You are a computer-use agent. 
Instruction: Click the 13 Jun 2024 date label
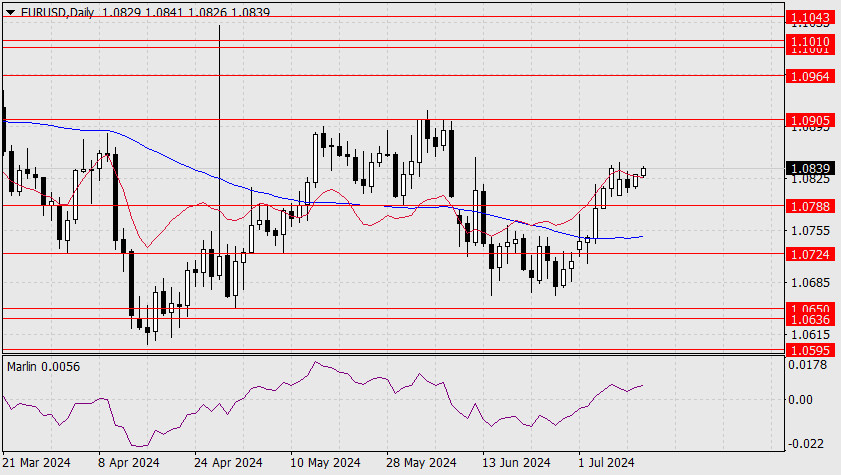point(516,462)
